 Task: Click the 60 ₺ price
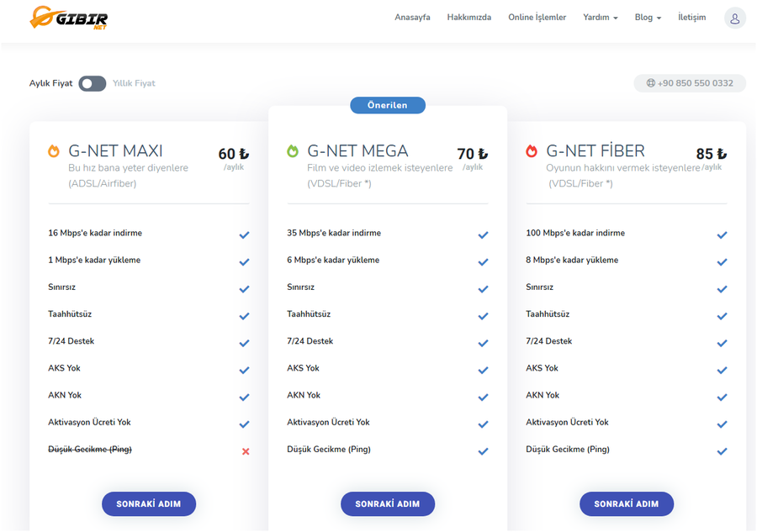234,154
